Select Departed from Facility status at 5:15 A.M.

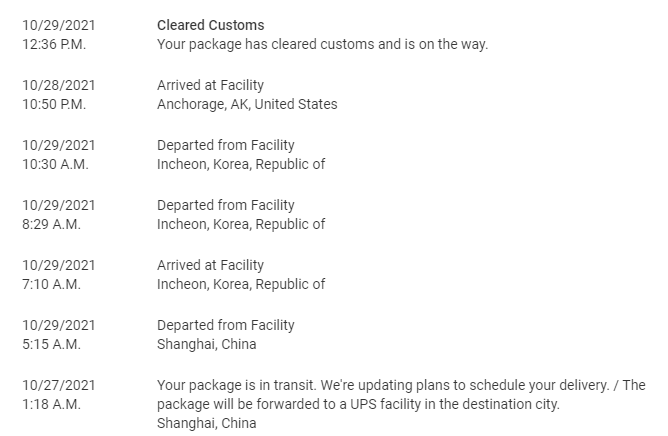tap(226, 325)
